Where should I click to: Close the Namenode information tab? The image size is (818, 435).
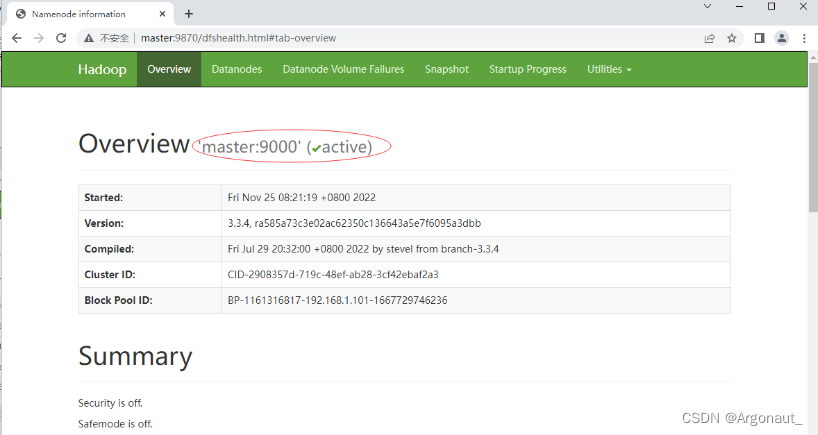click(x=162, y=14)
